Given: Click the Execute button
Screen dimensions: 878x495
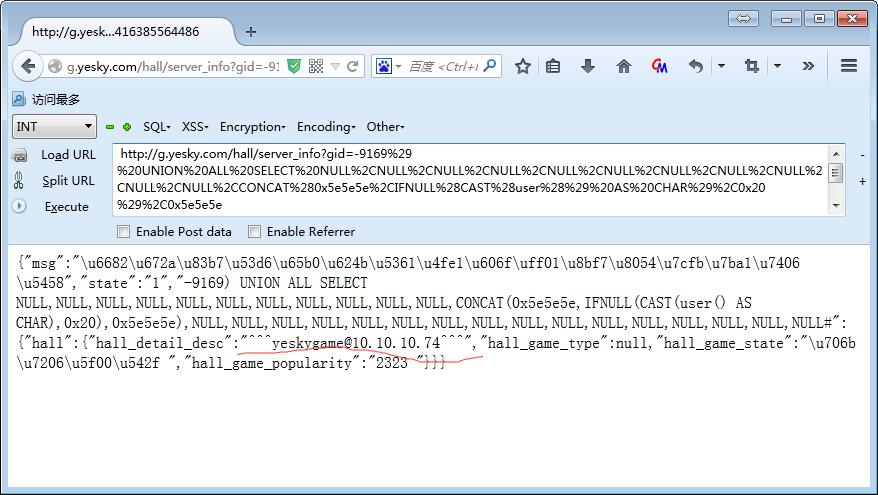Looking at the screenshot, I should pyautogui.click(x=67, y=207).
